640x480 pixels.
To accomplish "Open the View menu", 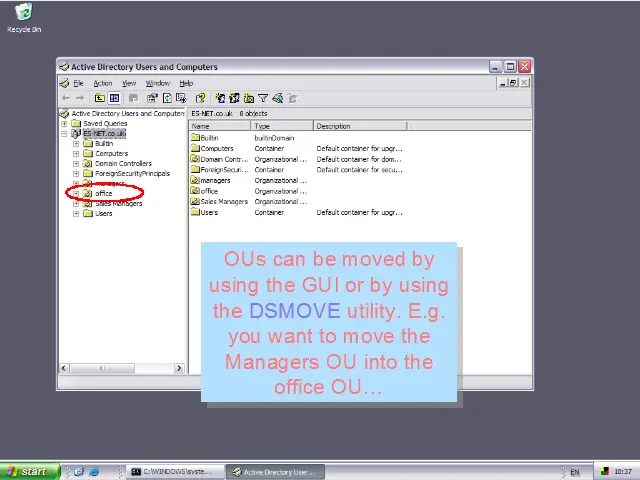I will click(129, 83).
